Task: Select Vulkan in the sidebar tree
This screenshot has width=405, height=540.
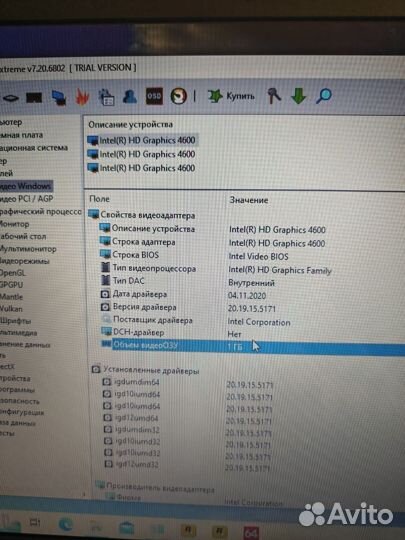Action: pos(11,309)
